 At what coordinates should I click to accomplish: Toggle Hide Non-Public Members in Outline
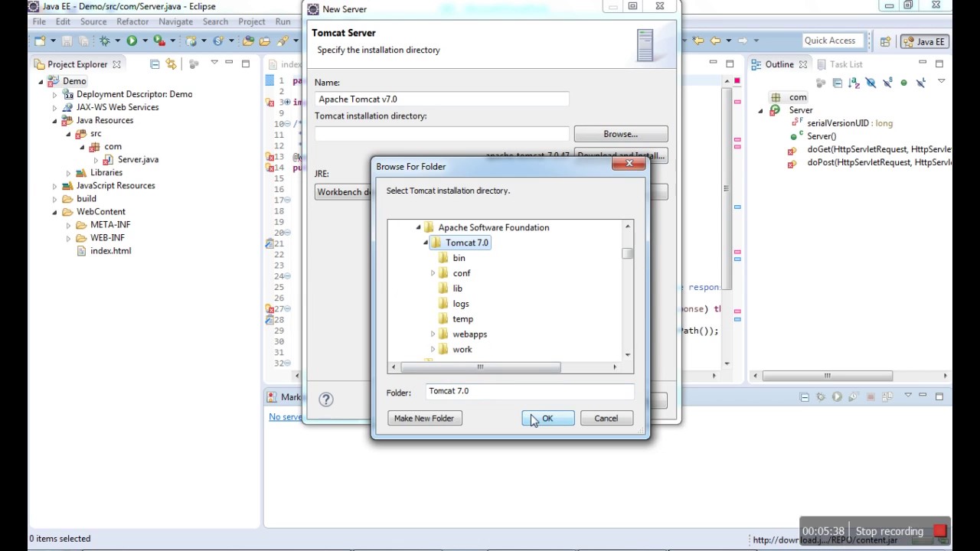click(x=903, y=83)
